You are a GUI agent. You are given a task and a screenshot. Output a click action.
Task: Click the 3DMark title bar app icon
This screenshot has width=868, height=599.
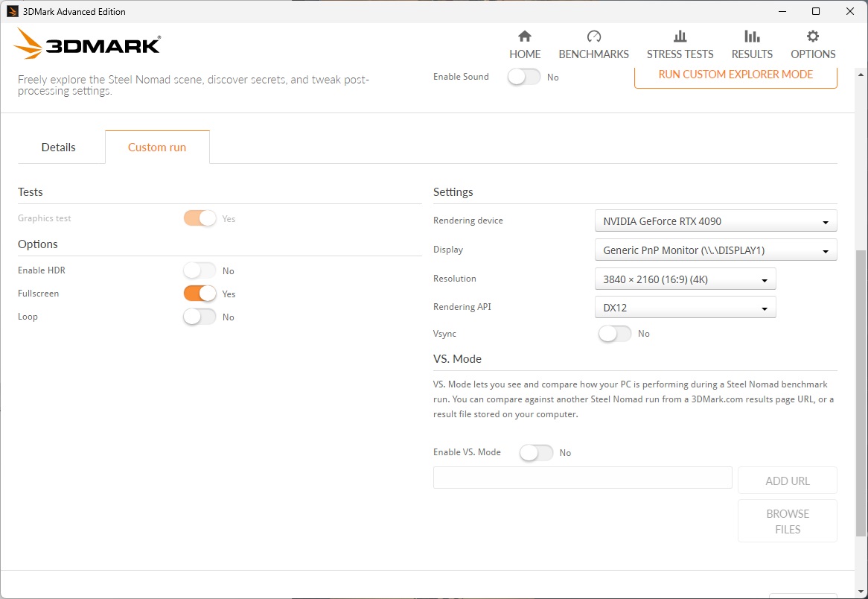12,11
